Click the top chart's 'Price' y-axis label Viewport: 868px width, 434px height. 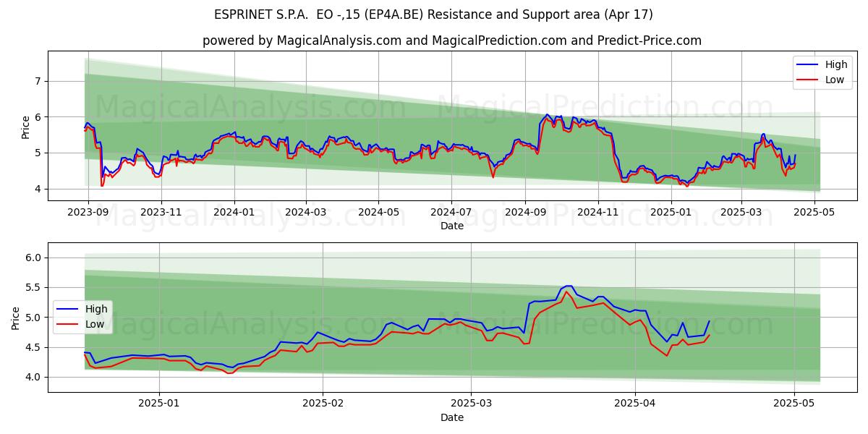pos(26,127)
